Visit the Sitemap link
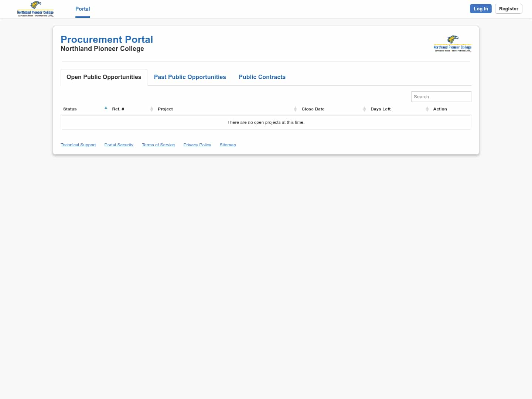Screen dimensions: 532x399 coord(228,145)
